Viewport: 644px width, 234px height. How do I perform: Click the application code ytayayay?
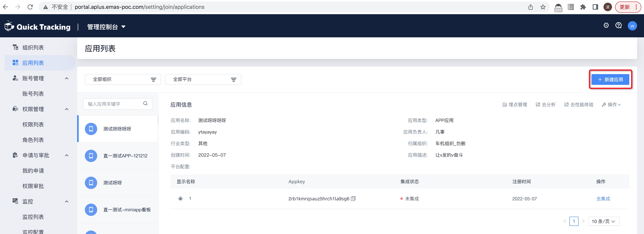coord(207,132)
